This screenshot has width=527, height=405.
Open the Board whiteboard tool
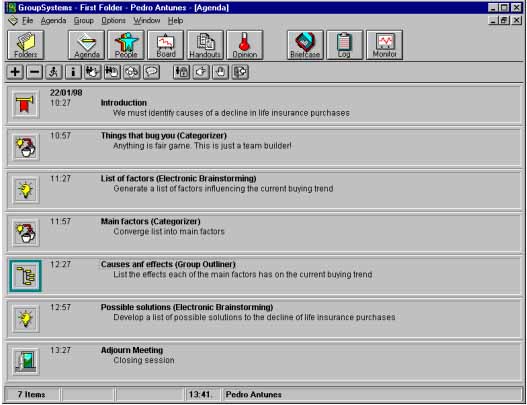tap(166, 45)
